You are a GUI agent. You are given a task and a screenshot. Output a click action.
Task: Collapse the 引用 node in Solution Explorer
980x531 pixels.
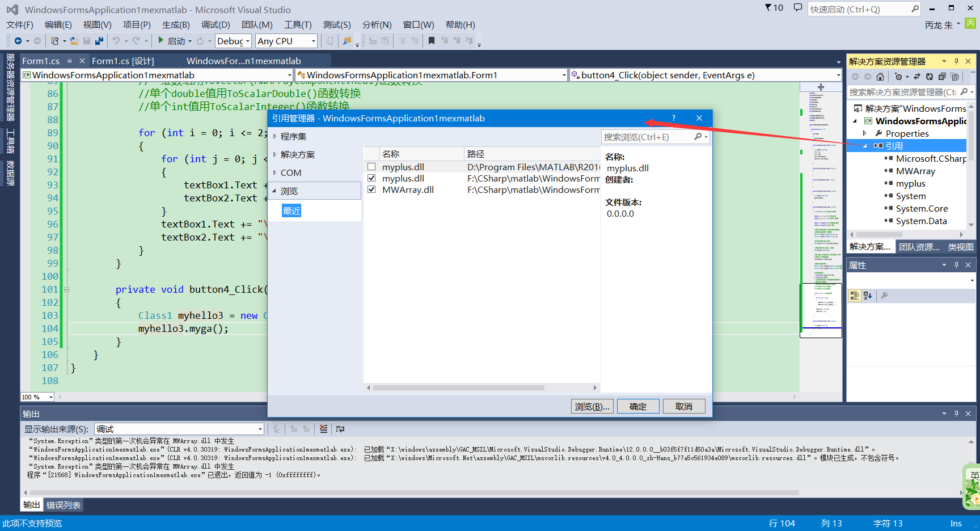pos(865,146)
